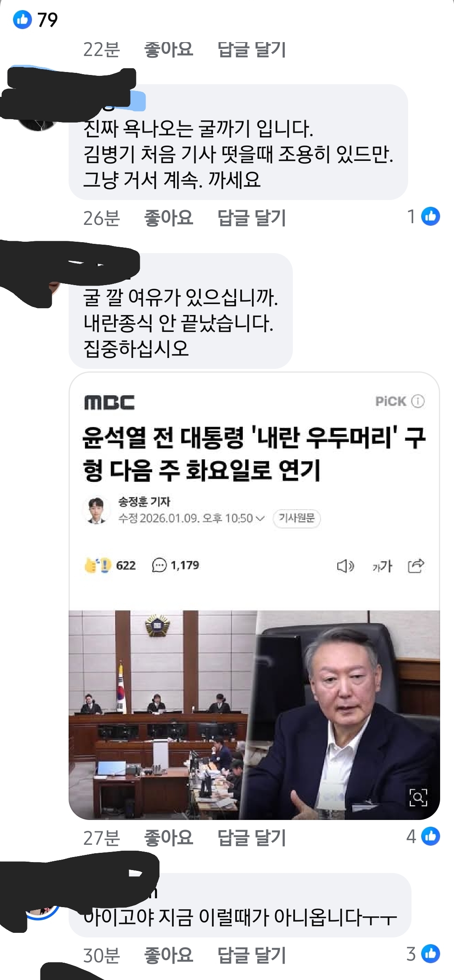Click the like thumb next to count 4

pyautogui.click(x=430, y=836)
